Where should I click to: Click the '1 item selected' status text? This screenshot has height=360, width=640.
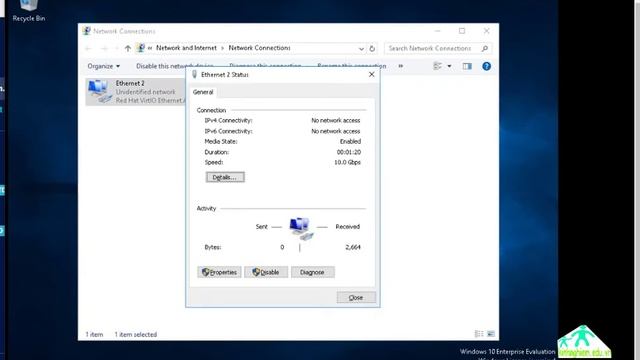pyautogui.click(x=136, y=334)
